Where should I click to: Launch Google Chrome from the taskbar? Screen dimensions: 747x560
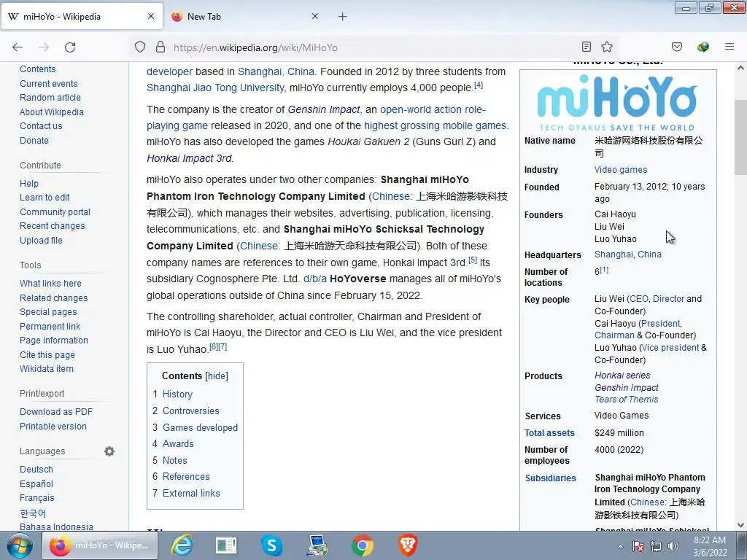(363, 545)
